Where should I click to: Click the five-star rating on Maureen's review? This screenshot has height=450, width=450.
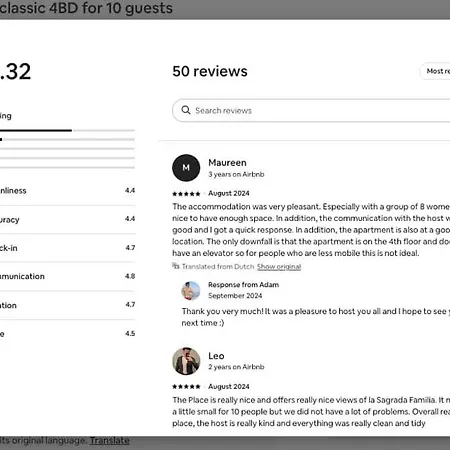[186, 194]
